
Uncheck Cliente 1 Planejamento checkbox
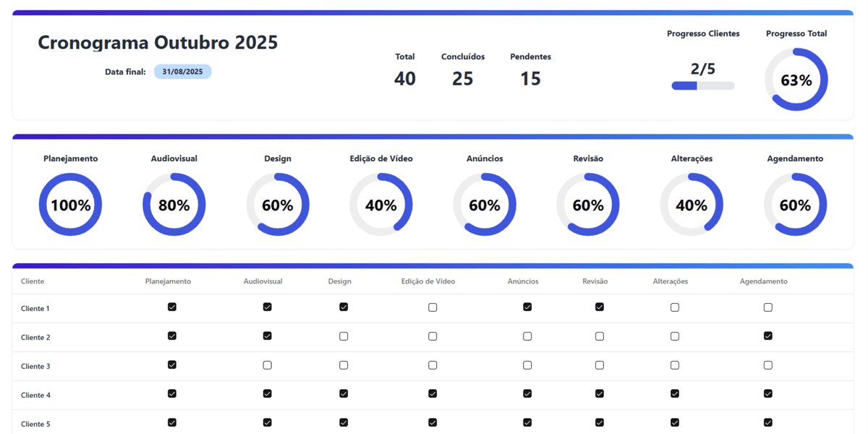click(x=171, y=307)
